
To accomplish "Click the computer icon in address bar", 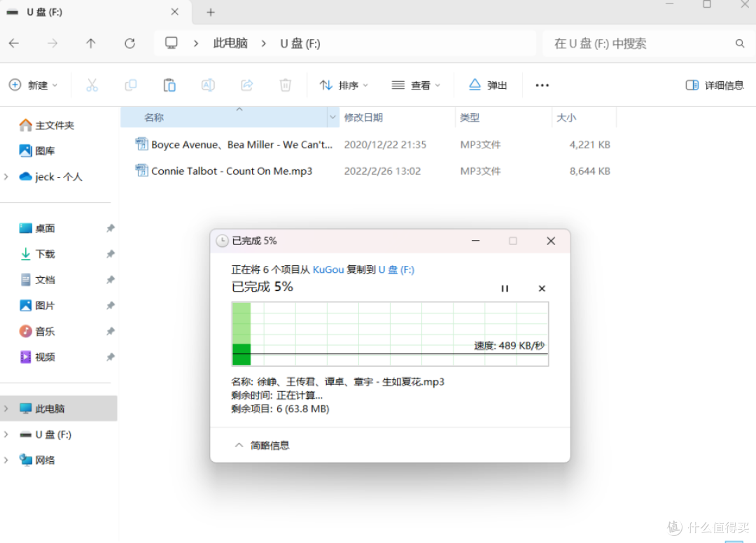I will [171, 43].
